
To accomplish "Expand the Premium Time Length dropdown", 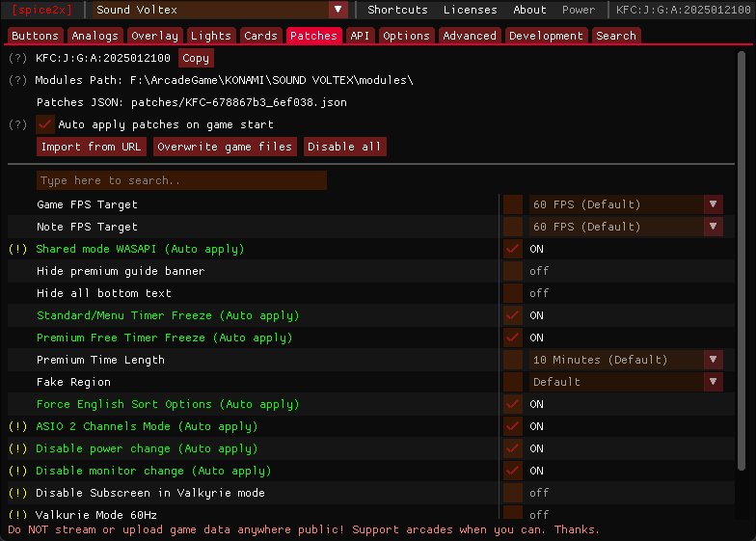I will point(625,360).
